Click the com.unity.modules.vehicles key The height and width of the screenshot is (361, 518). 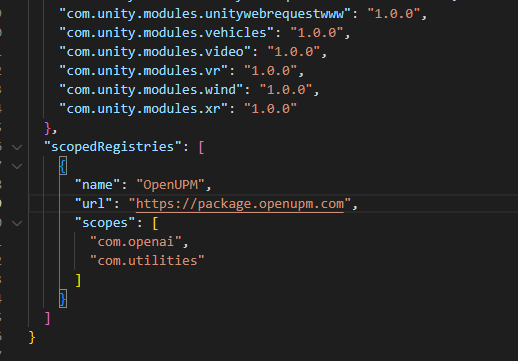click(x=166, y=33)
